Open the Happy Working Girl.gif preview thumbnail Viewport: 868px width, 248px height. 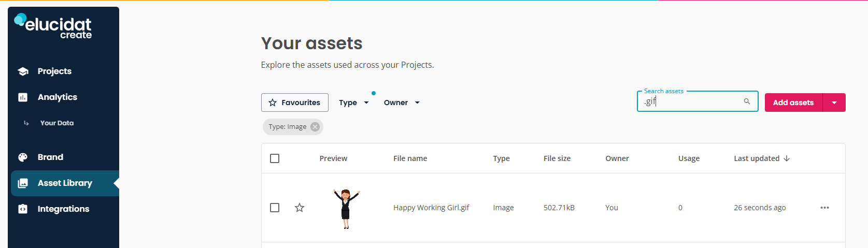pos(346,208)
